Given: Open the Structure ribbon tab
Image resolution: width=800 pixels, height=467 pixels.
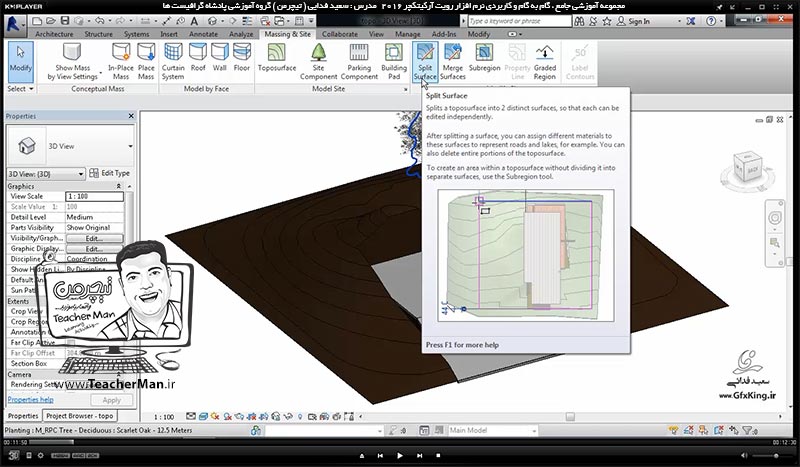Looking at the screenshot, I should (98, 34).
